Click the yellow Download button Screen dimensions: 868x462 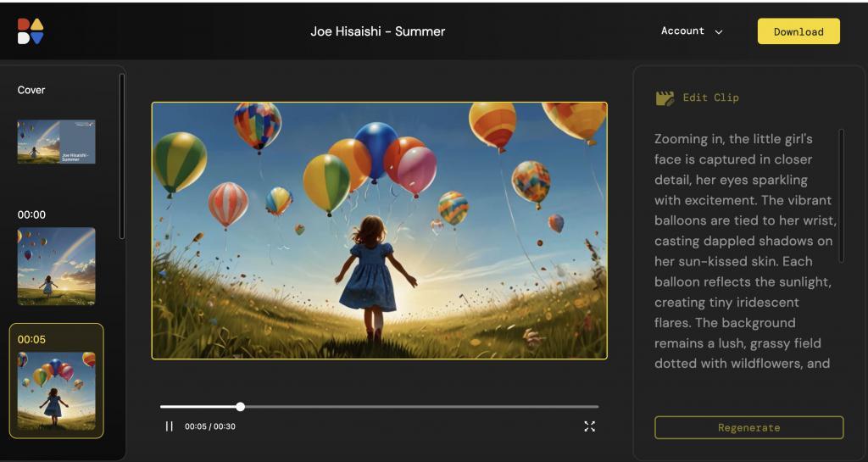(798, 31)
